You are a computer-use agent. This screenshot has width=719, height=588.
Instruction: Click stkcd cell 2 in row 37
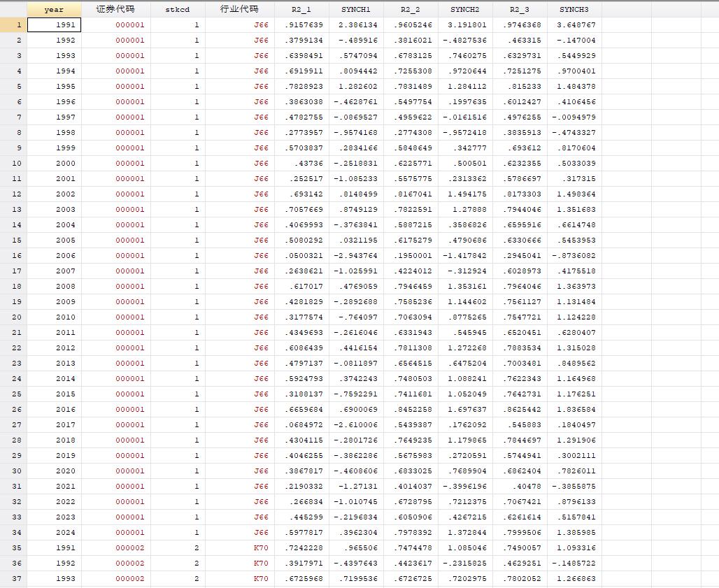pos(178,579)
